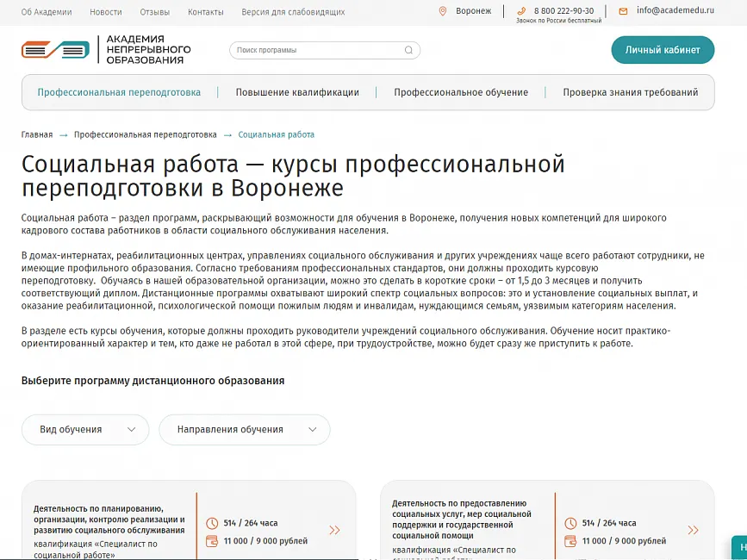Click the search magnifier icon

(x=408, y=50)
